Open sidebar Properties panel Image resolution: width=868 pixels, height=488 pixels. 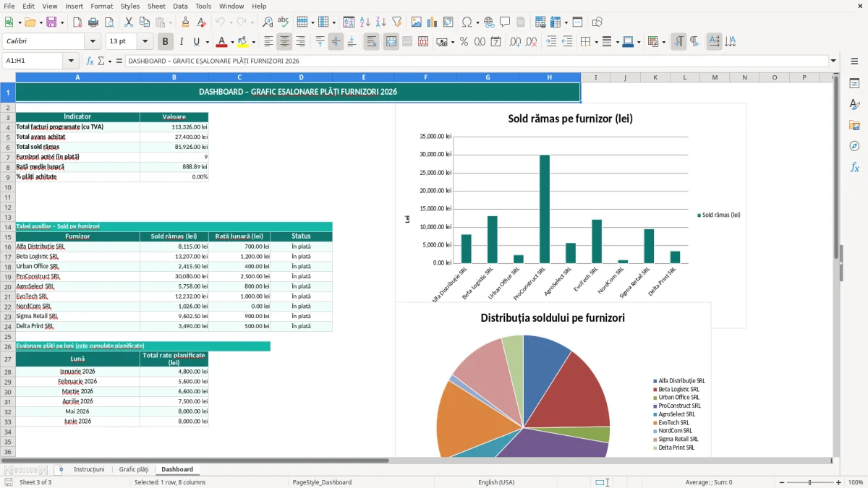[854, 84]
